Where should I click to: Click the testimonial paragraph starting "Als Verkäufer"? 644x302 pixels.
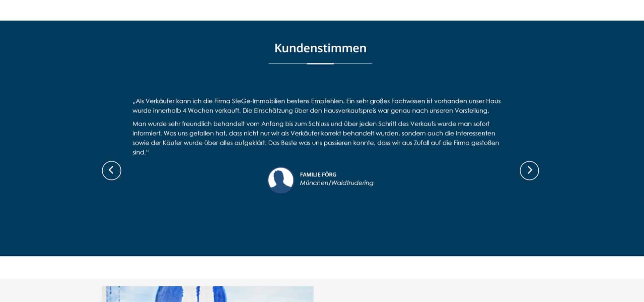click(317, 106)
